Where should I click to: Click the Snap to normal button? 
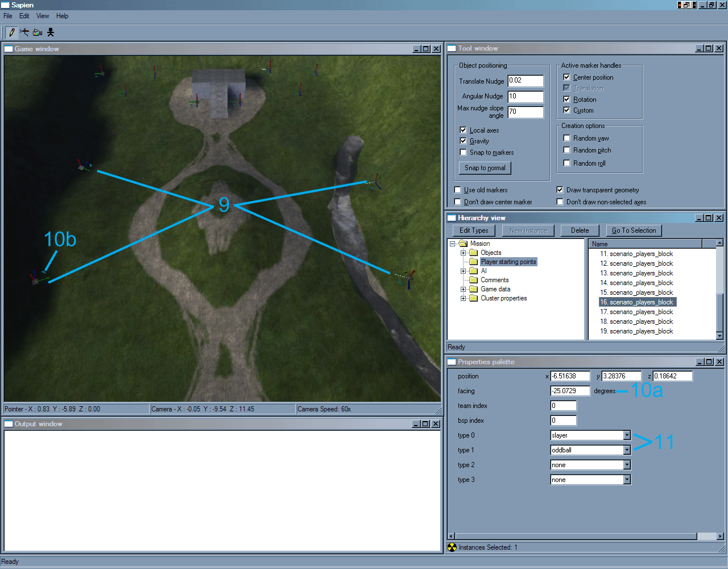485,168
